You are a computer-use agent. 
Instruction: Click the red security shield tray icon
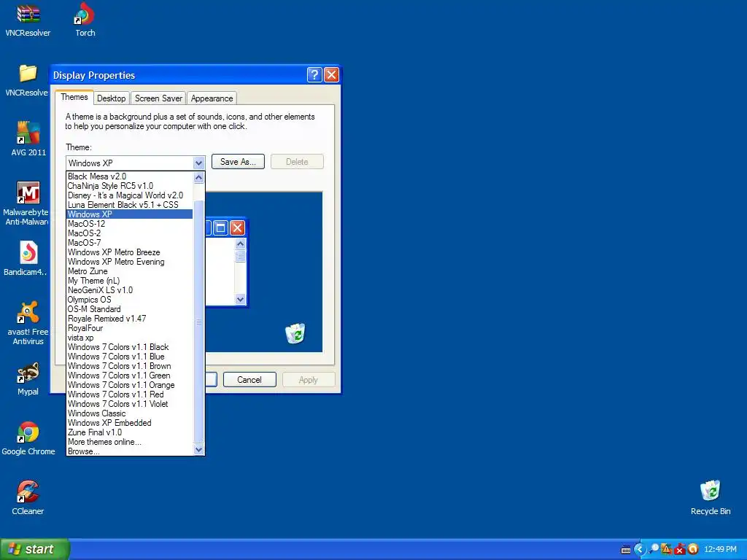point(680,549)
